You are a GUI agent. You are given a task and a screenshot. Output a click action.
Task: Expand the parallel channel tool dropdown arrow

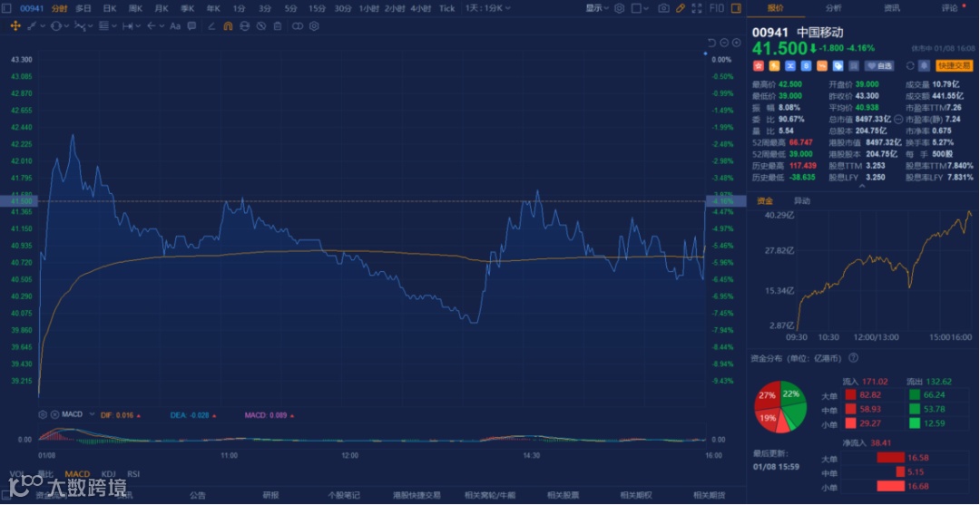(114, 26)
